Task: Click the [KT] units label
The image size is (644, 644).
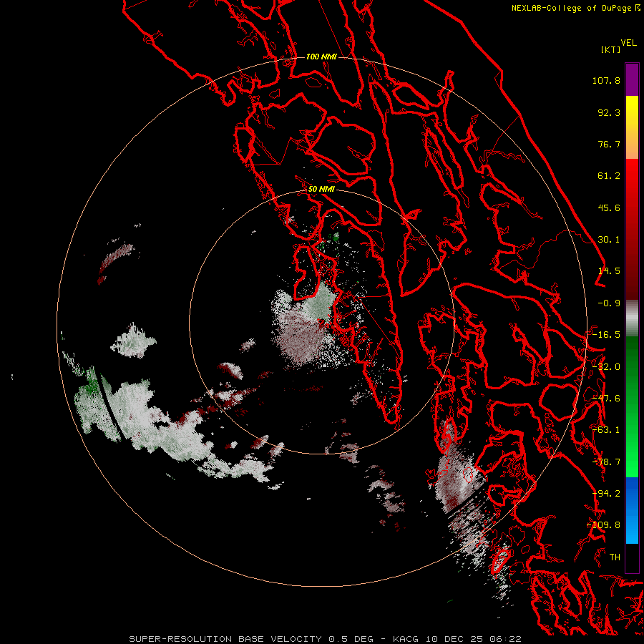Action: (x=611, y=49)
